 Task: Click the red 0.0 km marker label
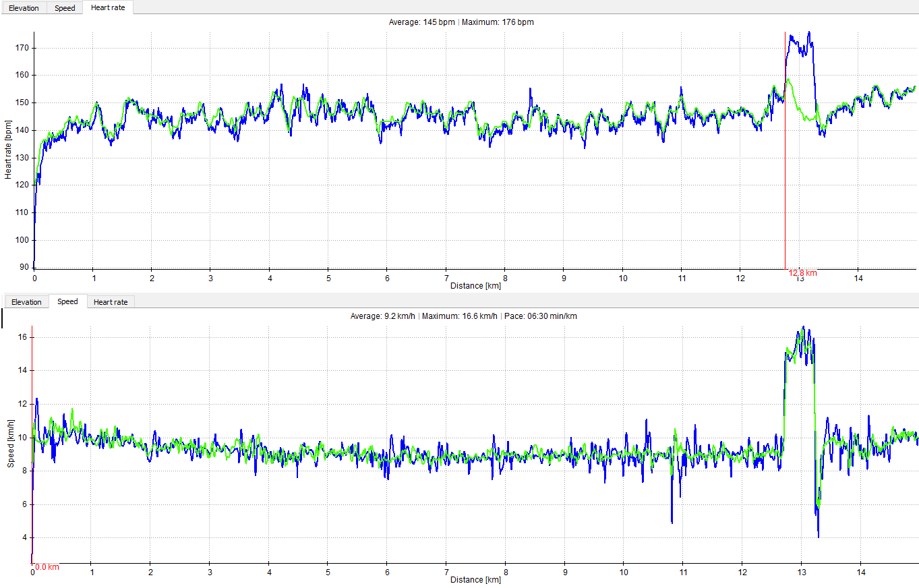point(47,567)
